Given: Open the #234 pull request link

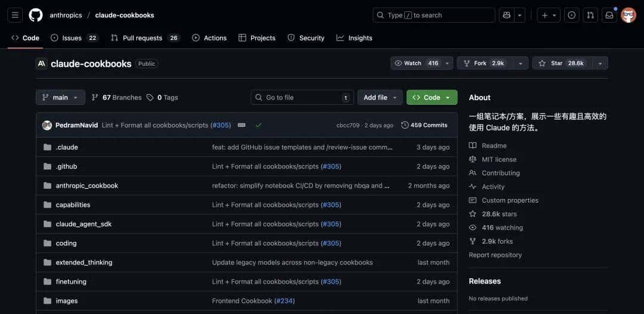Looking at the screenshot, I should pos(284,301).
